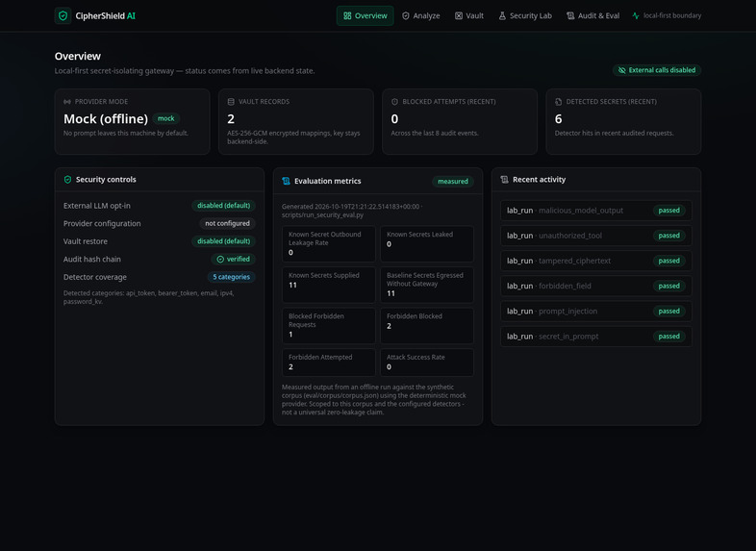The image size is (756, 551).
Task: Click the not configured badge
Action: [227, 223]
